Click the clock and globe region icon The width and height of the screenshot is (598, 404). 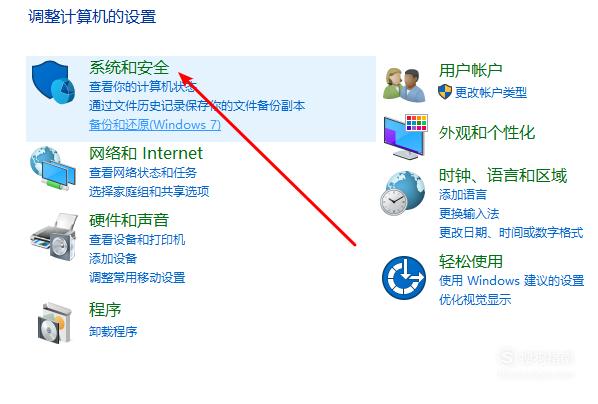pos(403,193)
